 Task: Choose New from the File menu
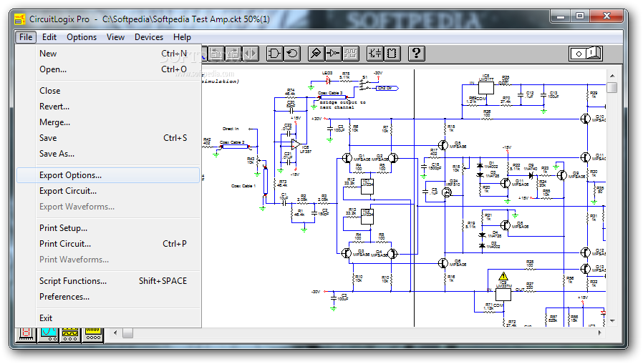(109, 54)
